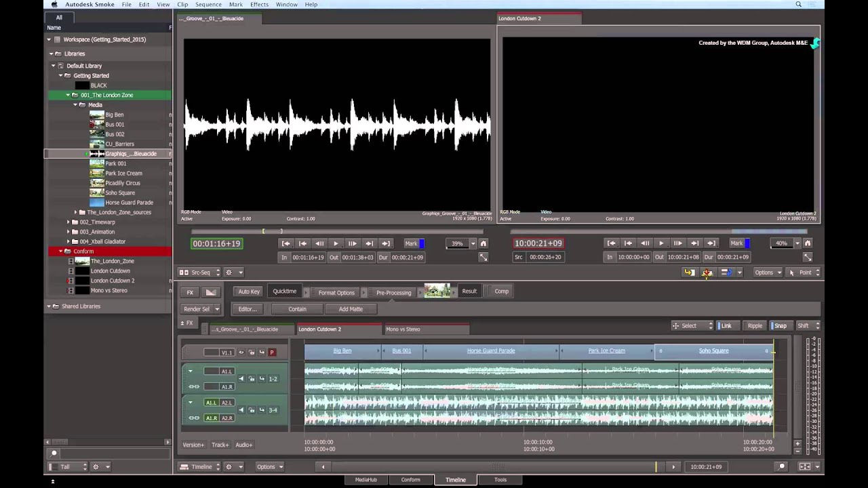Go to start in source viewer
Screen dimensions: 868x488
[286, 243]
